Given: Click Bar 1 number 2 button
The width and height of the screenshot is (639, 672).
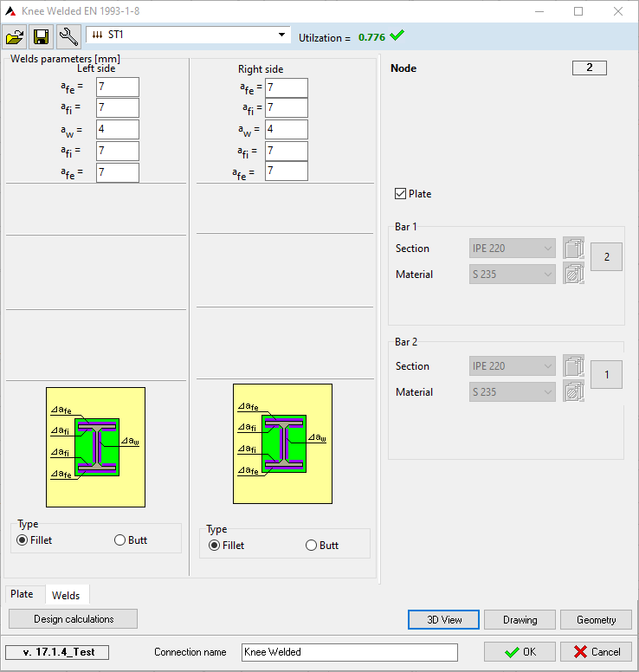Looking at the screenshot, I should 606,256.
